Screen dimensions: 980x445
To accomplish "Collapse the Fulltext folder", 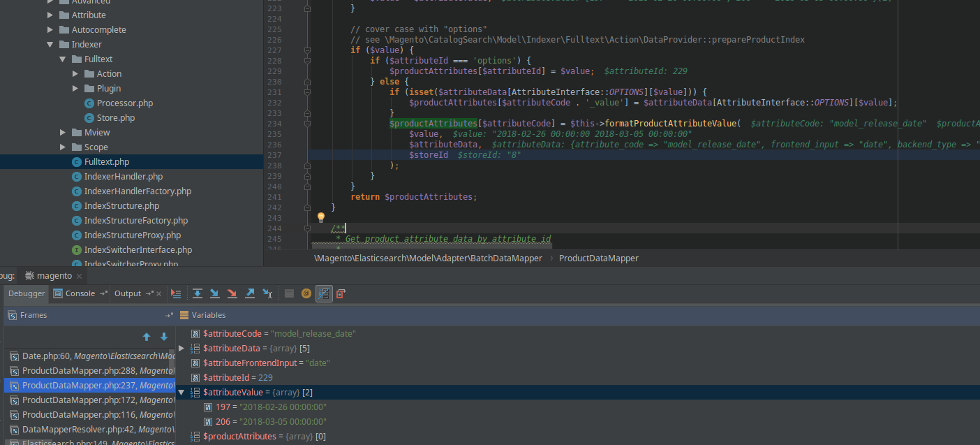I will tap(63, 59).
